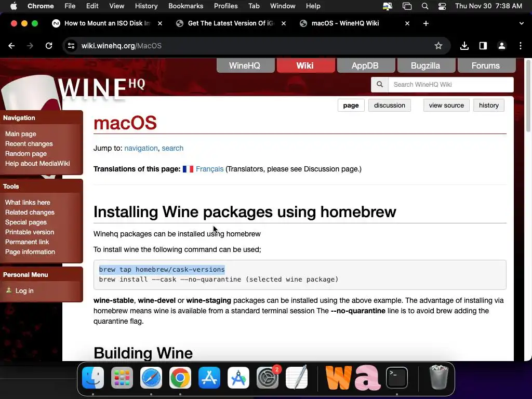
Task: Bookmark this page with the star icon
Action: (x=438, y=46)
